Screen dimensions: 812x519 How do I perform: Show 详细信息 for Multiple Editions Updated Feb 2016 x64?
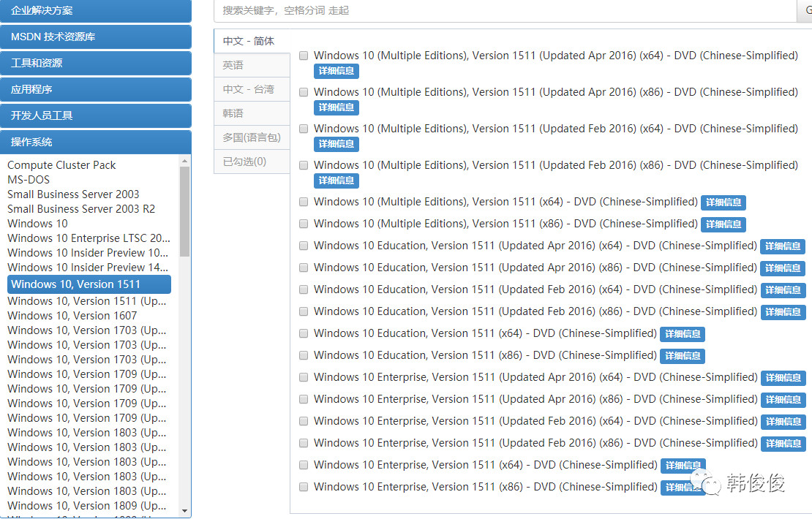pos(336,144)
